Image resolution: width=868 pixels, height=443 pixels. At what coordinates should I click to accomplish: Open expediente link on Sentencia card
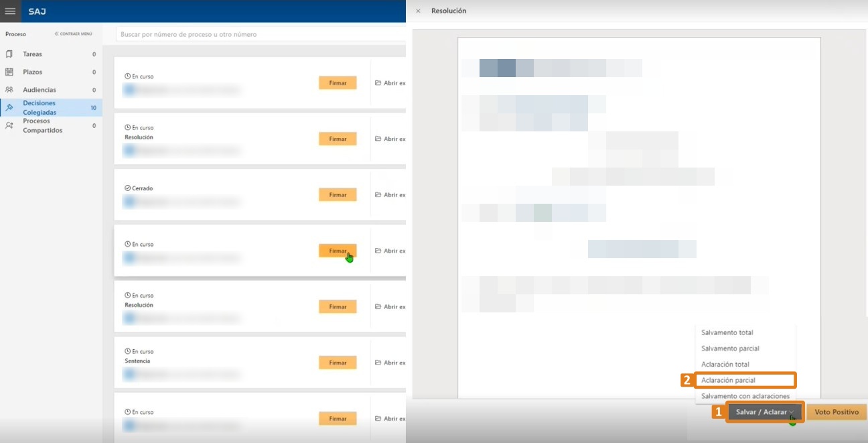[x=390, y=363]
